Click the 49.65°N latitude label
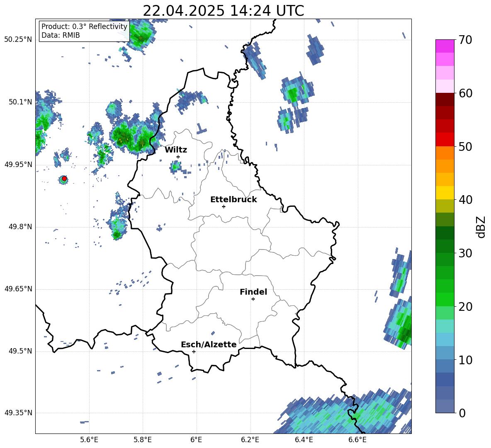Viewport: 491px width, 448px height. click(x=18, y=289)
